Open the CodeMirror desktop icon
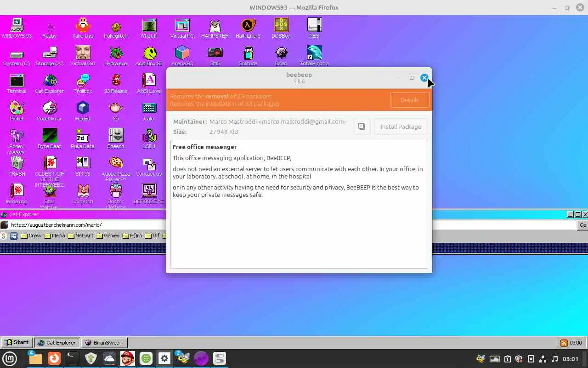588x368 pixels. (49, 111)
